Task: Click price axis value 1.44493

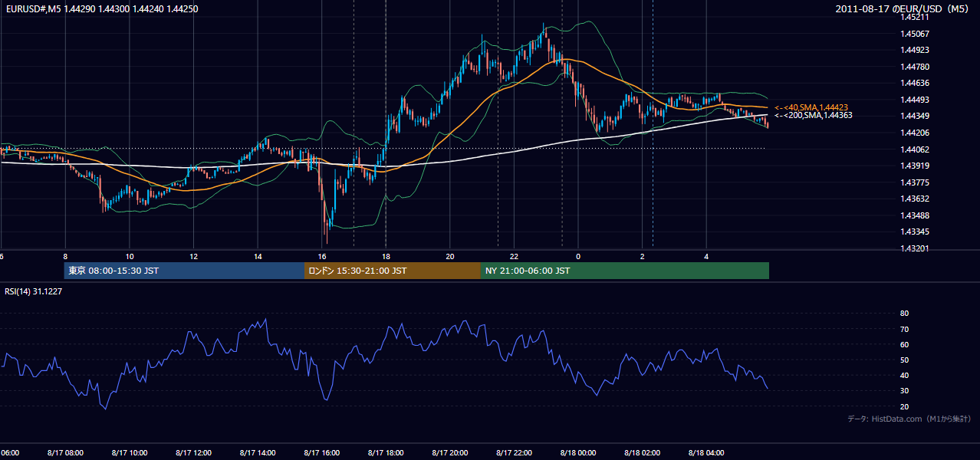Action: coord(916,100)
